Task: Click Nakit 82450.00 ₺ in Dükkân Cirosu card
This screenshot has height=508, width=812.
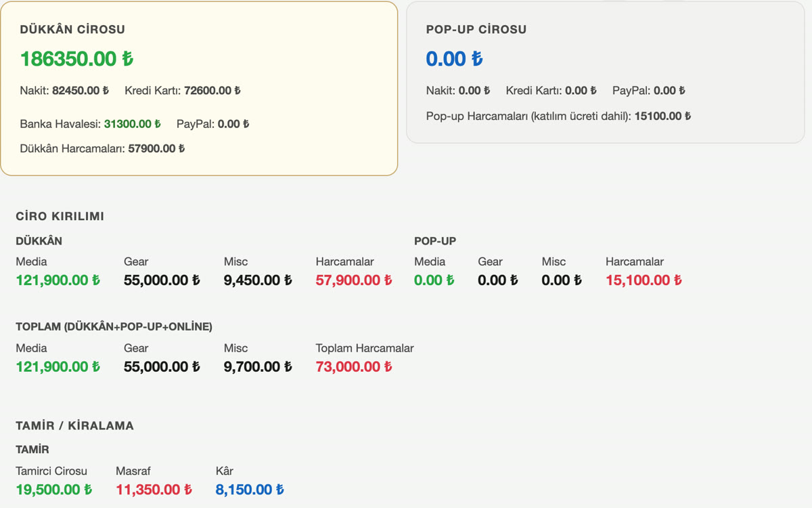Action: (x=64, y=90)
